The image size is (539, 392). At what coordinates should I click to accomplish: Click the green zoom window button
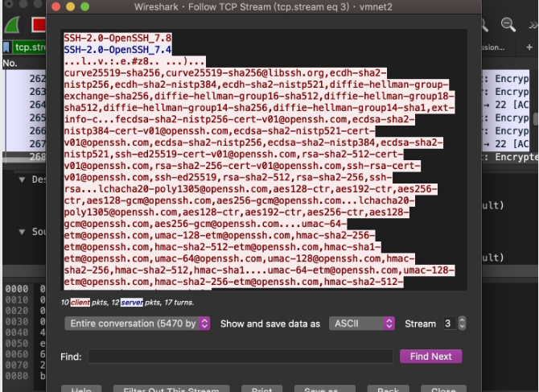(84, 7)
